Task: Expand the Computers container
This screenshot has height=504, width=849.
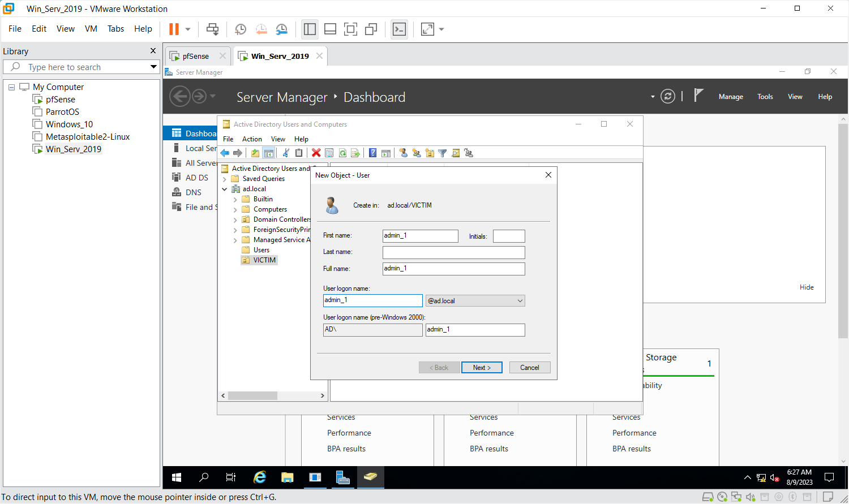Action: (235, 209)
